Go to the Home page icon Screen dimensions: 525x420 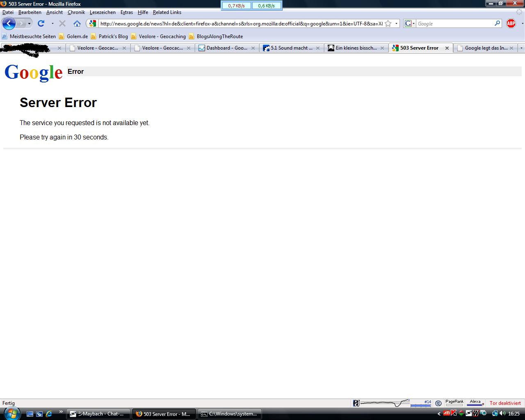[77, 23]
